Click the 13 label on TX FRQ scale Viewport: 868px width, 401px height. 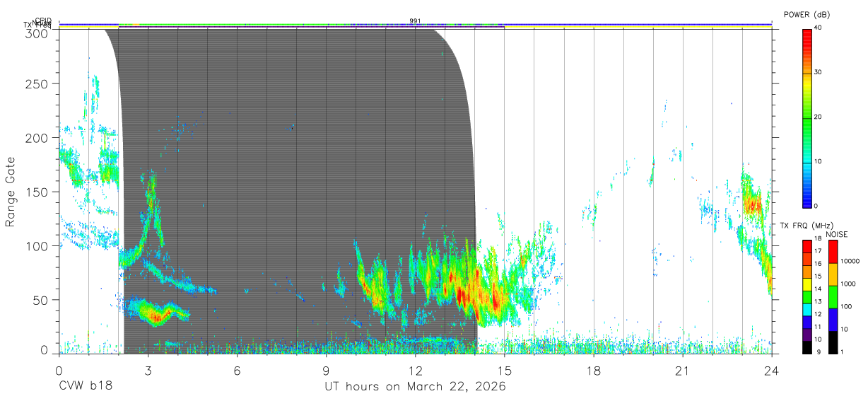tap(818, 303)
